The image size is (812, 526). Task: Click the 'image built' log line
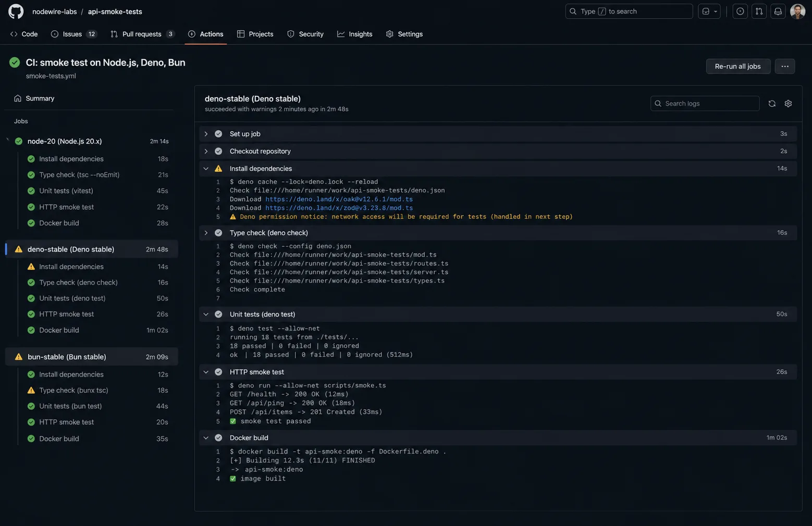[x=257, y=479]
